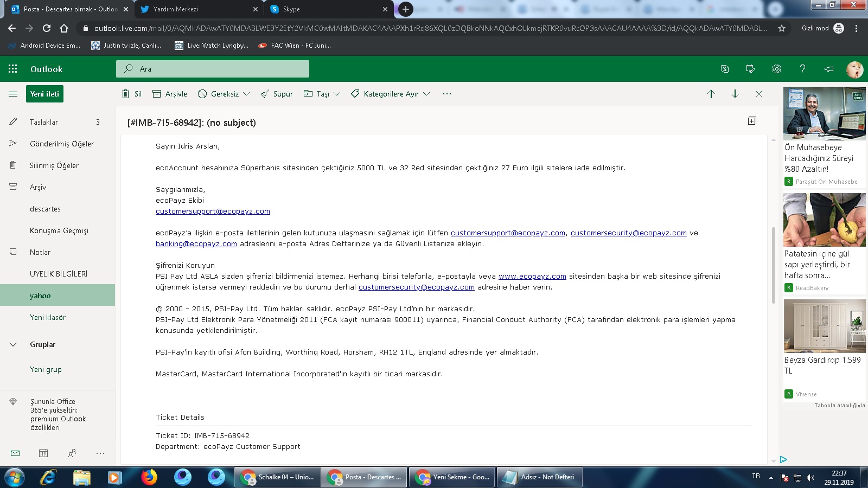Open message in new window icon
The height and width of the screenshot is (488, 868).
(752, 121)
